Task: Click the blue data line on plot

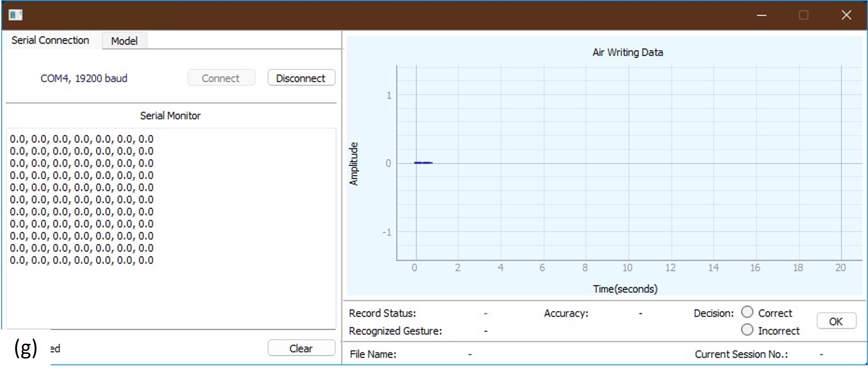Action: (x=423, y=163)
